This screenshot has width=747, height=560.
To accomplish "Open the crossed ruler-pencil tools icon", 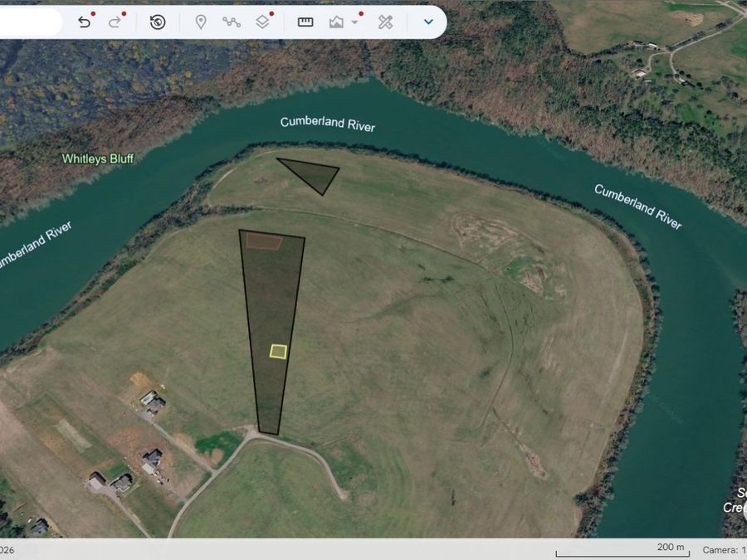I will [385, 22].
